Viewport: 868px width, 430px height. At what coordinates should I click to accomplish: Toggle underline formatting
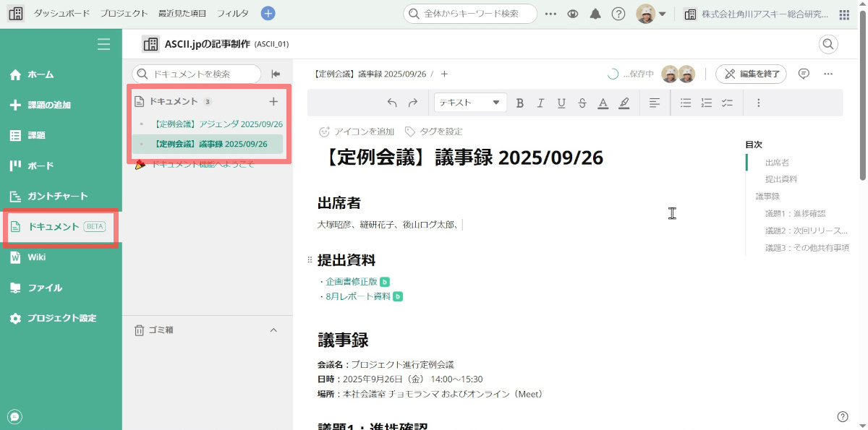point(561,103)
